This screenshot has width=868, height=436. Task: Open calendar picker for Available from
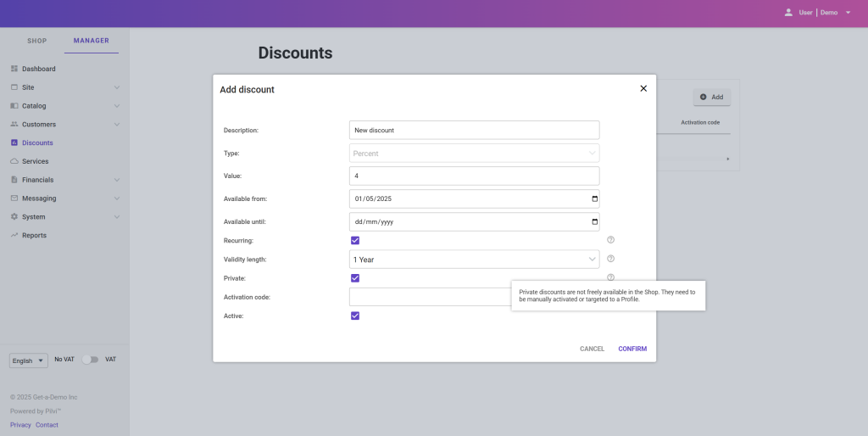click(594, 198)
